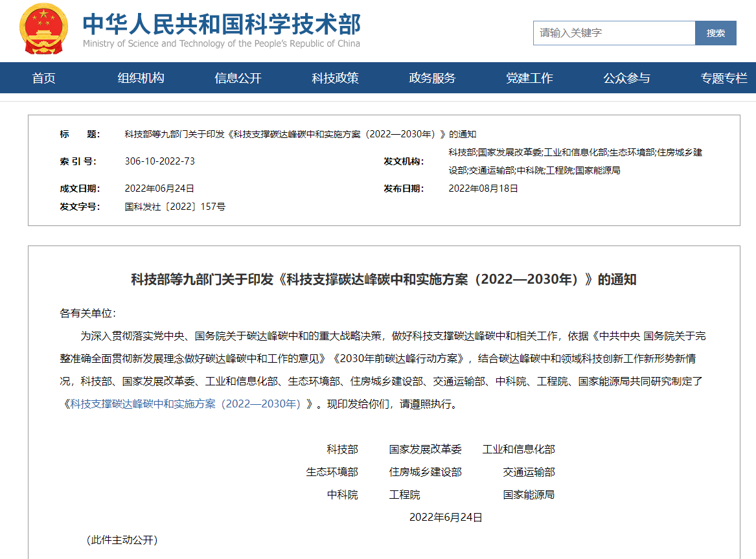Click the 发文字号 field label
The height and width of the screenshot is (559, 756).
[x=80, y=207]
